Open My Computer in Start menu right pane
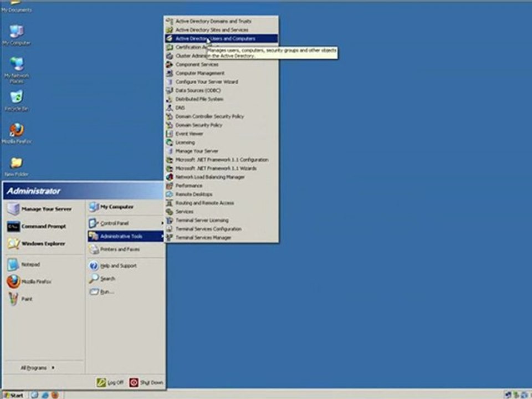 pos(126,207)
